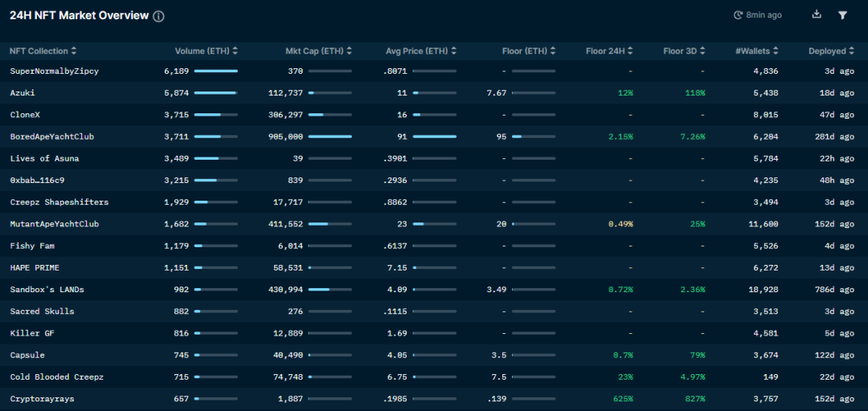Click Cold Blooded Creepz Floor 24H 23%
868x411 pixels.
[625, 376]
